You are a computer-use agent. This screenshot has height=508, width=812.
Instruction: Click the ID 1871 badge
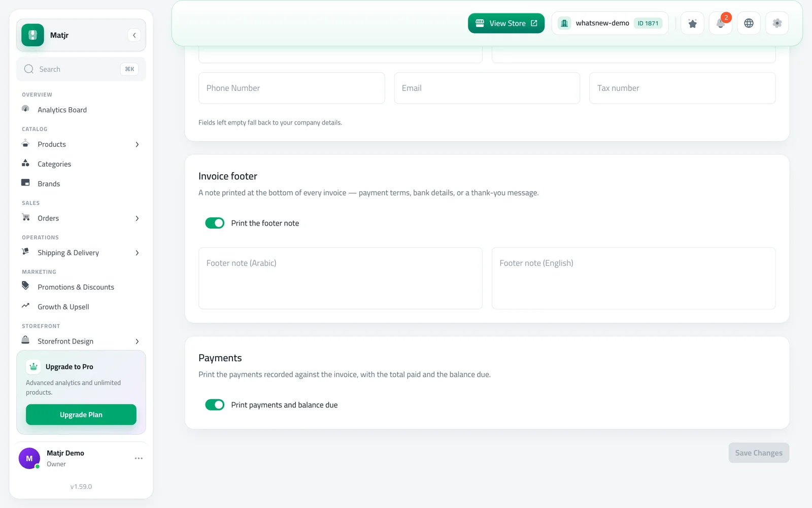[x=648, y=23]
